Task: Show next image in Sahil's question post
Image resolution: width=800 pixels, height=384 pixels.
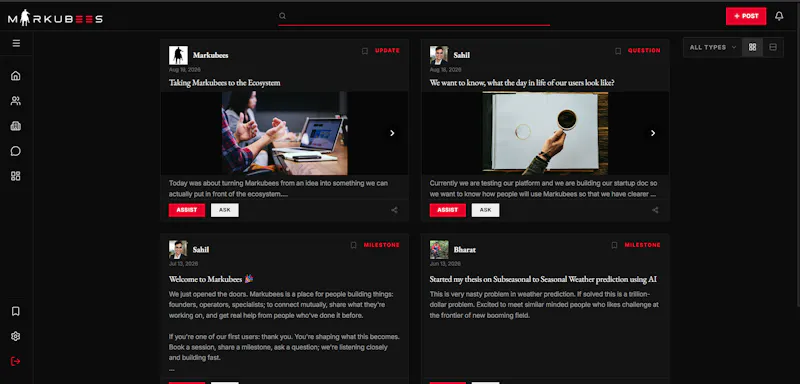Action: pyautogui.click(x=653, y=133)
